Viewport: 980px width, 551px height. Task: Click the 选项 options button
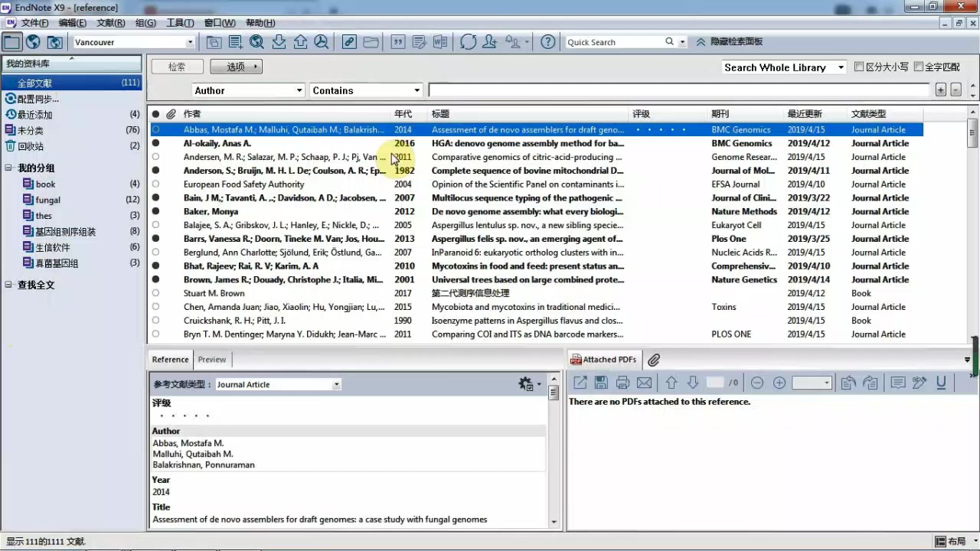tap(237, 67)
